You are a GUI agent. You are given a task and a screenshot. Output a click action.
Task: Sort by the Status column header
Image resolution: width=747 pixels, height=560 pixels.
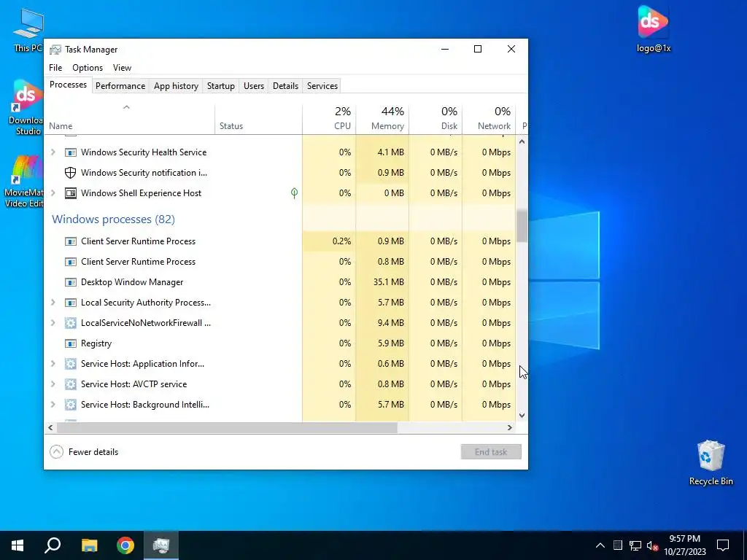pyautogui.click(x=258, y=119)
